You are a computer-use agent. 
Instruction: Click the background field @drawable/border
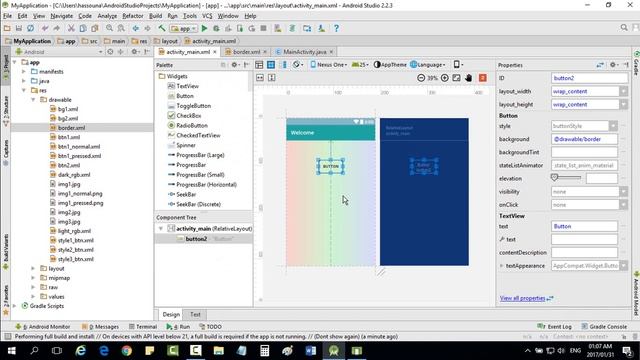point(584,139)
